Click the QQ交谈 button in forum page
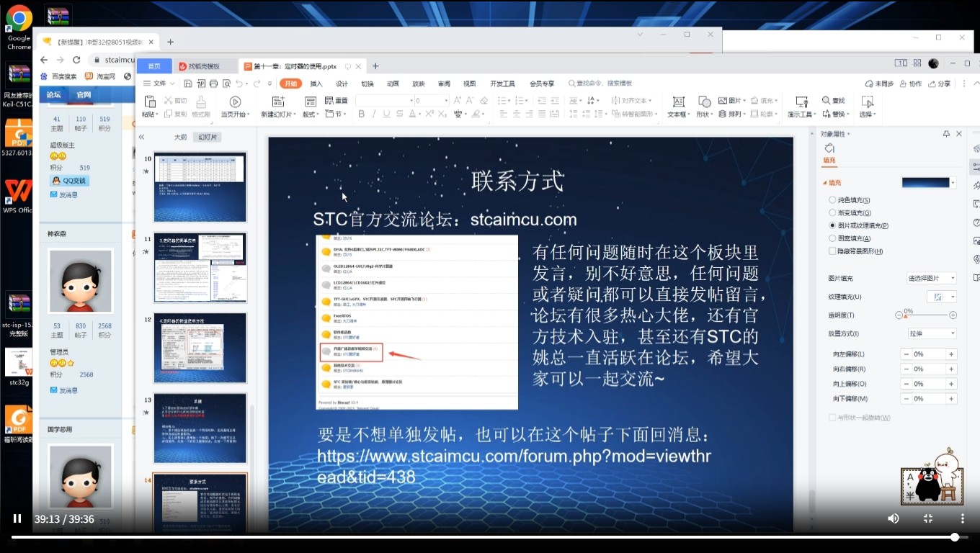This screenshot has width=980, height=553. pyautogui.click(x=69, y=181)
